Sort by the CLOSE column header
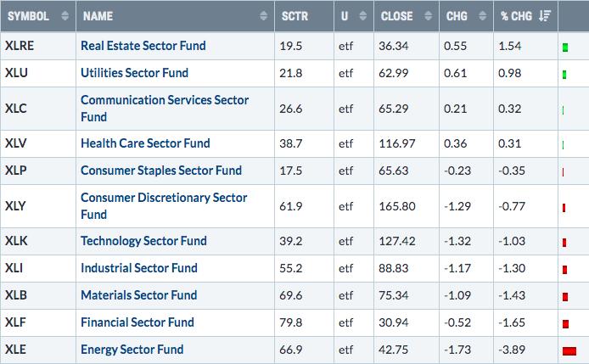 coord(399,16)
